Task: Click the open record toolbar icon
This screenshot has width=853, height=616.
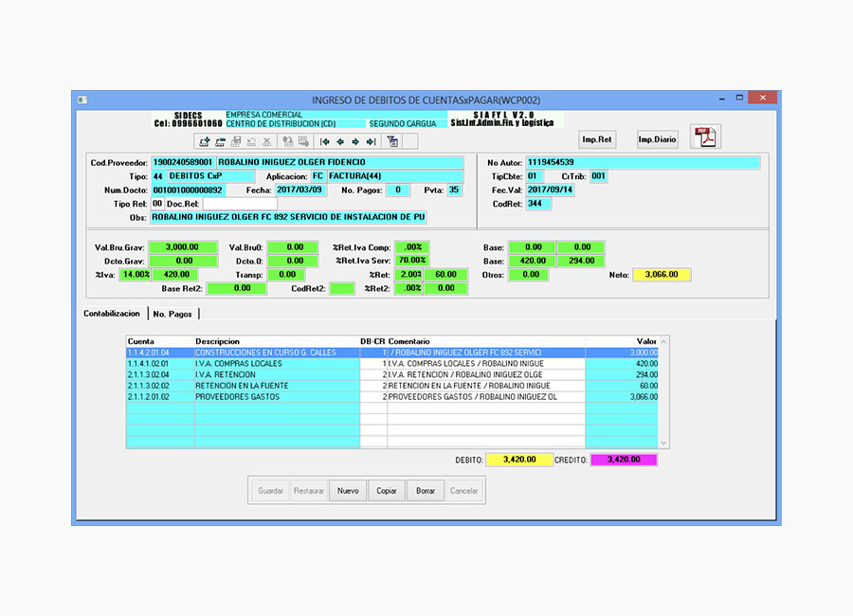Action: click(x=220, y=142)
